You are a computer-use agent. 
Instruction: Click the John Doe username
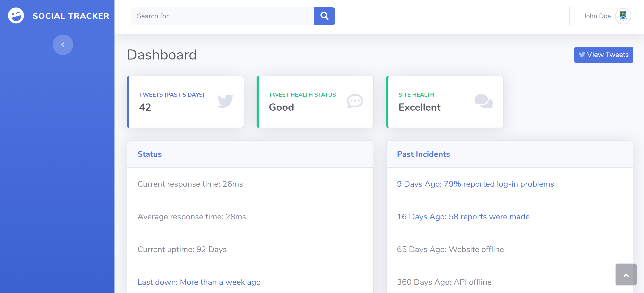click(597, 16)
